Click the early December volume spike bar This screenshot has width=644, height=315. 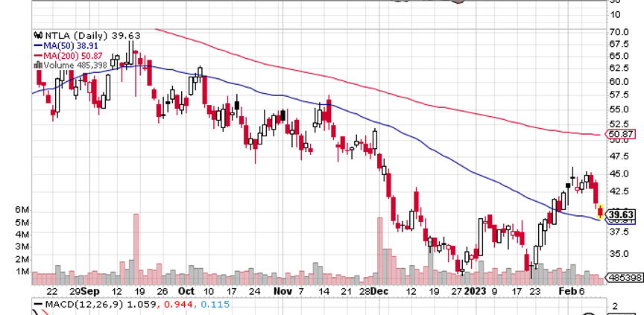tap(380, 251)
